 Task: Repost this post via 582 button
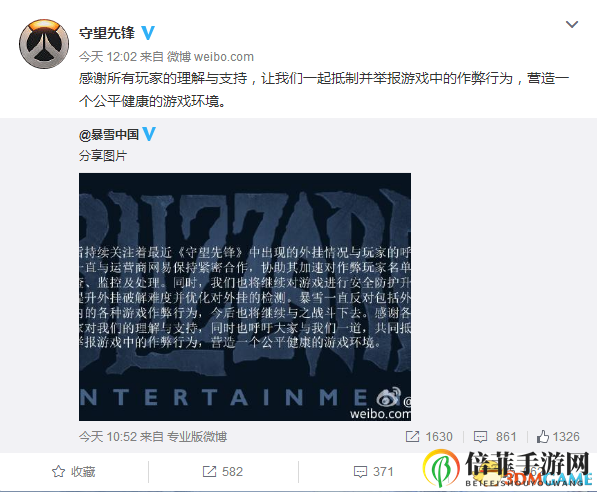[223, 472]
